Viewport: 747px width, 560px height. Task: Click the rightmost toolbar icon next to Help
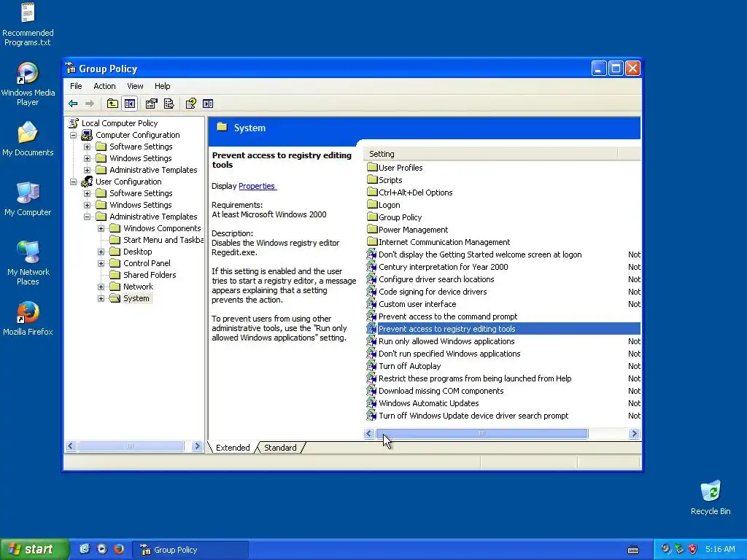tap(208, 104)
